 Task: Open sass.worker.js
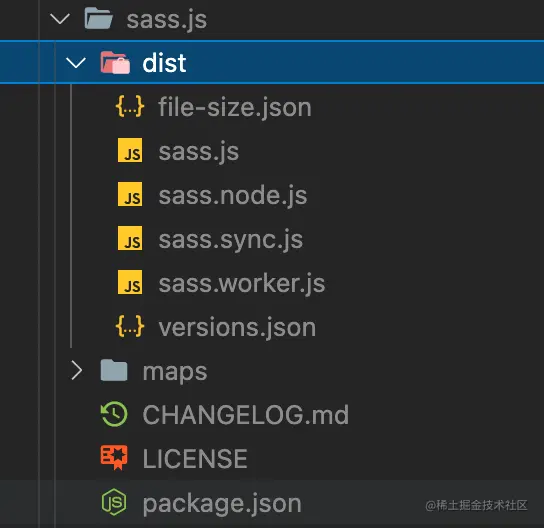[x=242, y=283]
